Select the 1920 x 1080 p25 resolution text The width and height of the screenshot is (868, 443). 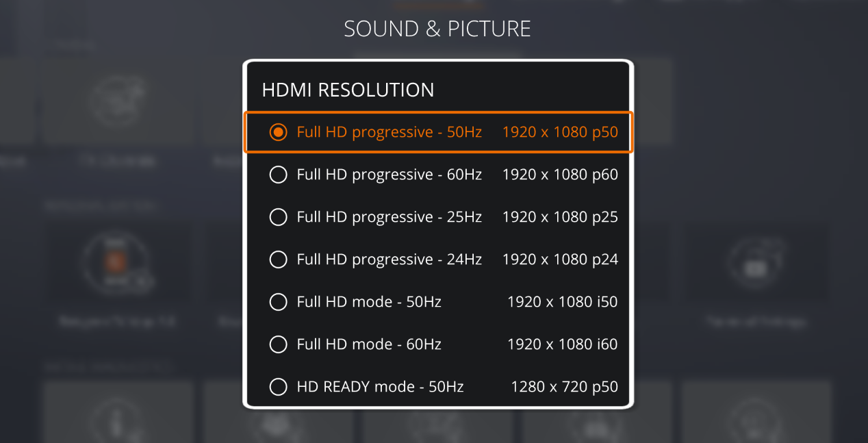point(560,217)
